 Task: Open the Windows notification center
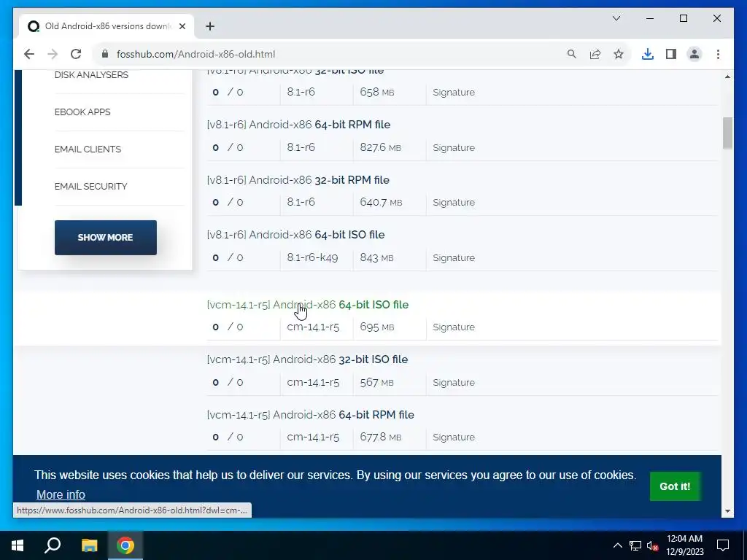[723, 545]
